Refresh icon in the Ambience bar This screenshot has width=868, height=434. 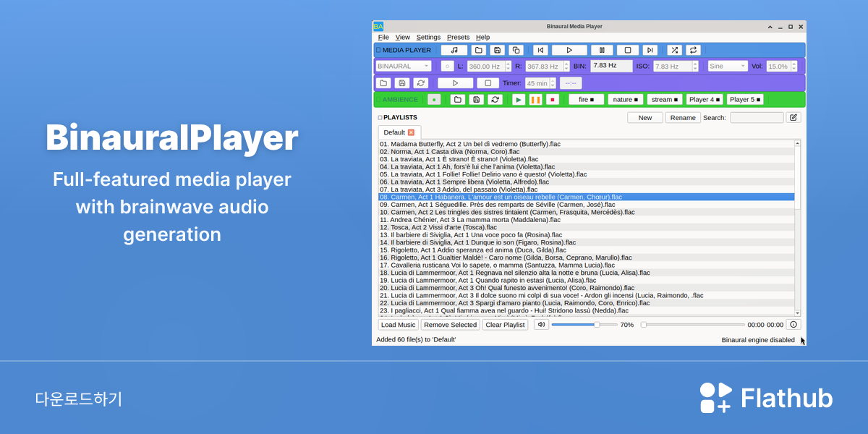495,100
